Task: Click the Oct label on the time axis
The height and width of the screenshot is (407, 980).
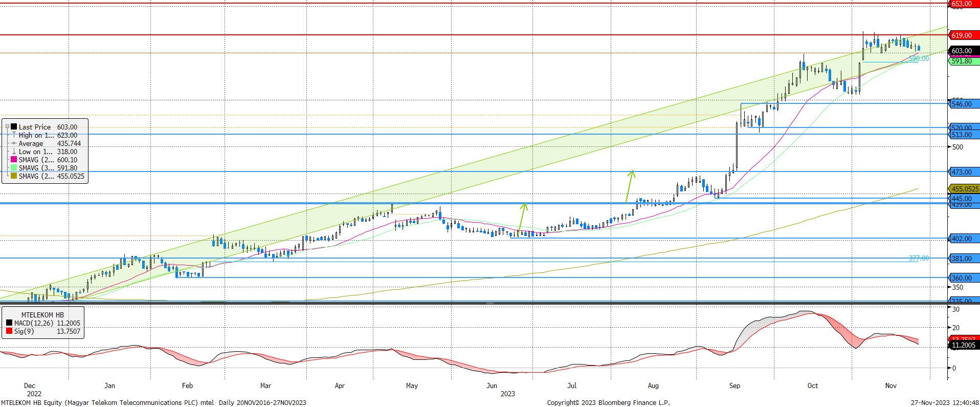Action: pyautogui.click(x=812, y=385)
